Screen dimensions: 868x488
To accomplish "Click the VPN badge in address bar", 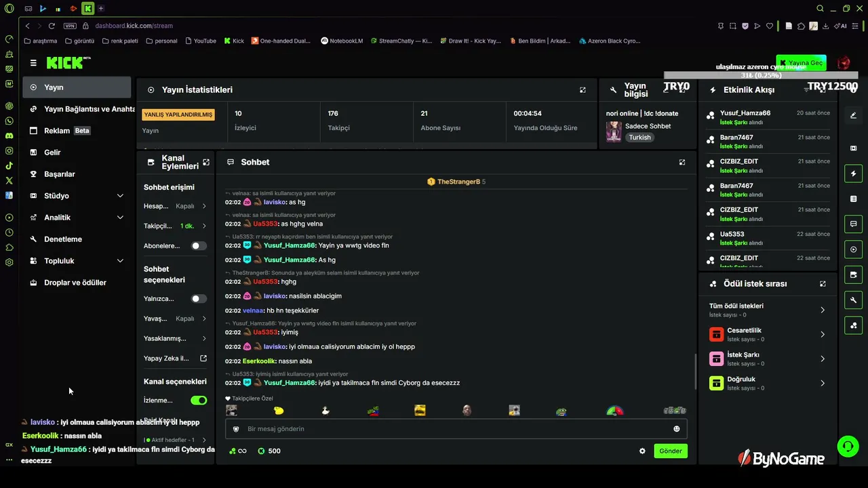I will click(70, 26).
